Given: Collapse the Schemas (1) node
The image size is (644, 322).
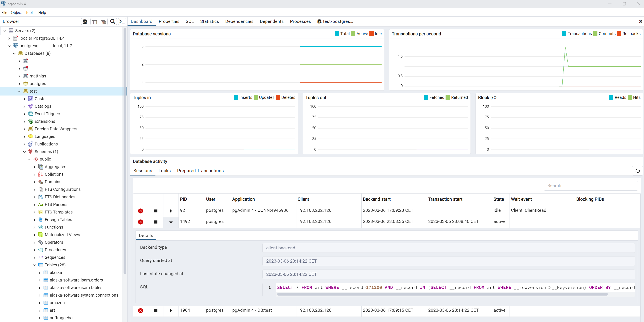Looking at the screenshot, I should [x=24, y=152].
